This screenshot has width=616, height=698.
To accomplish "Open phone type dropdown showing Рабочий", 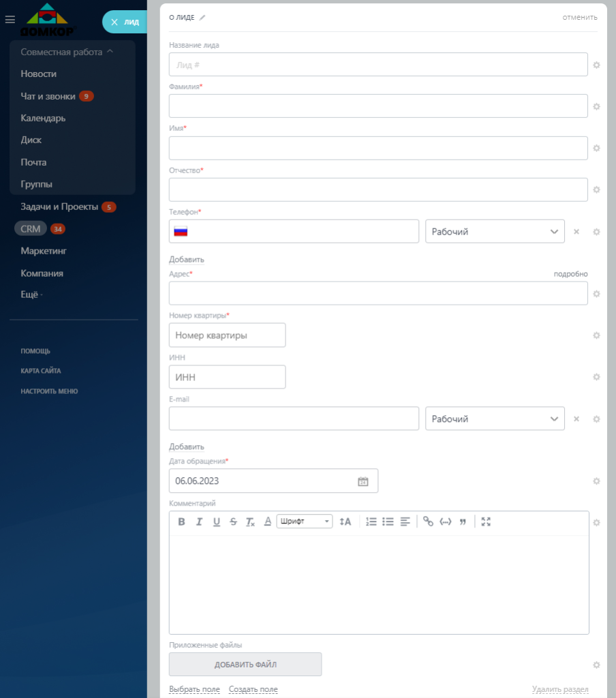I will point(495,232).
